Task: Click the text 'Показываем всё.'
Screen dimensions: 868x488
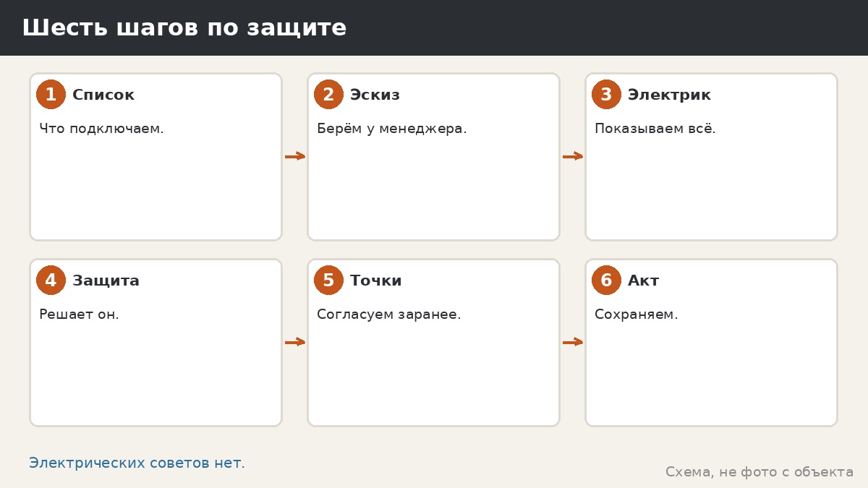Action: point(655,129)
